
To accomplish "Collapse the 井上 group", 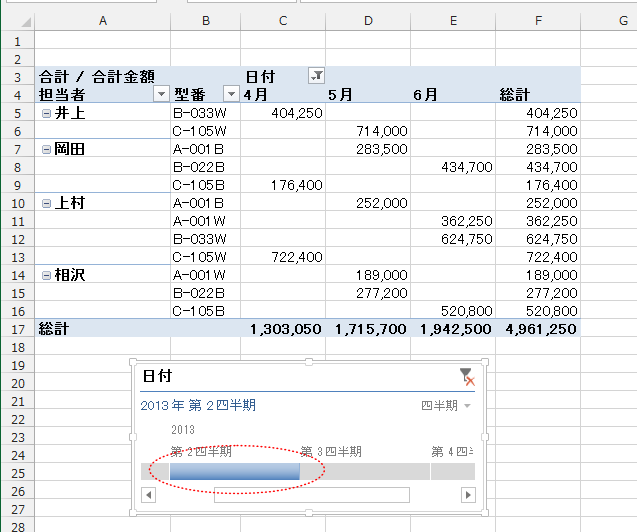I will (46, 113).
